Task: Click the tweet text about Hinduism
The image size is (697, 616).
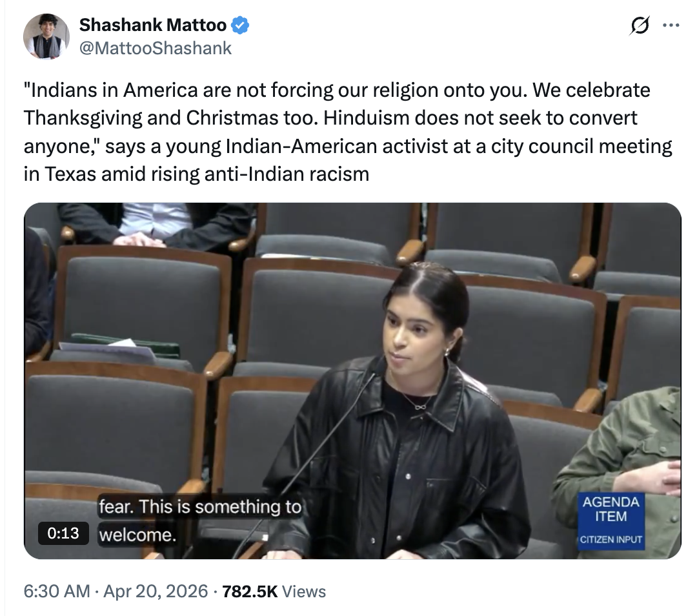Action: pyautogui.click(x=348, y=132)
